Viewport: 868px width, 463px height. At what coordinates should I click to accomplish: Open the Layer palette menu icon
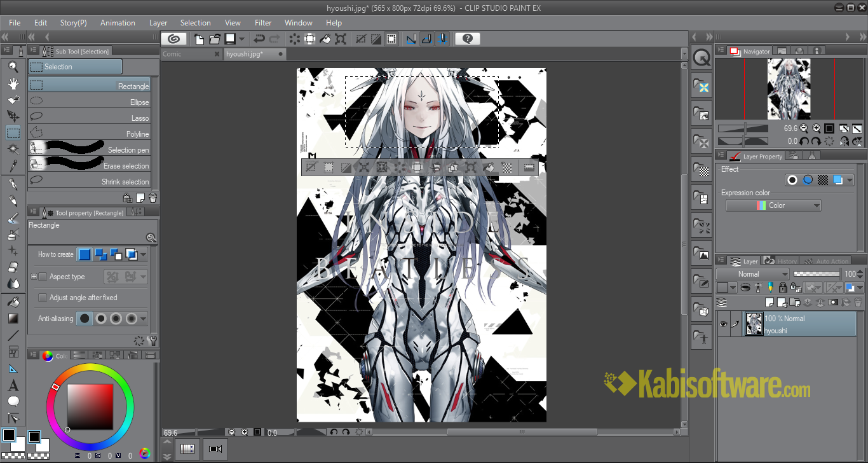pyautogui.click(x=722, y=261)
